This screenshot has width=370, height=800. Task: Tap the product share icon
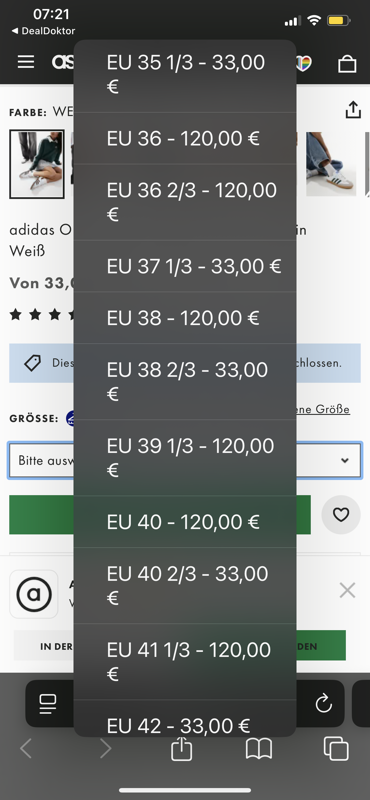coord(353,109)
